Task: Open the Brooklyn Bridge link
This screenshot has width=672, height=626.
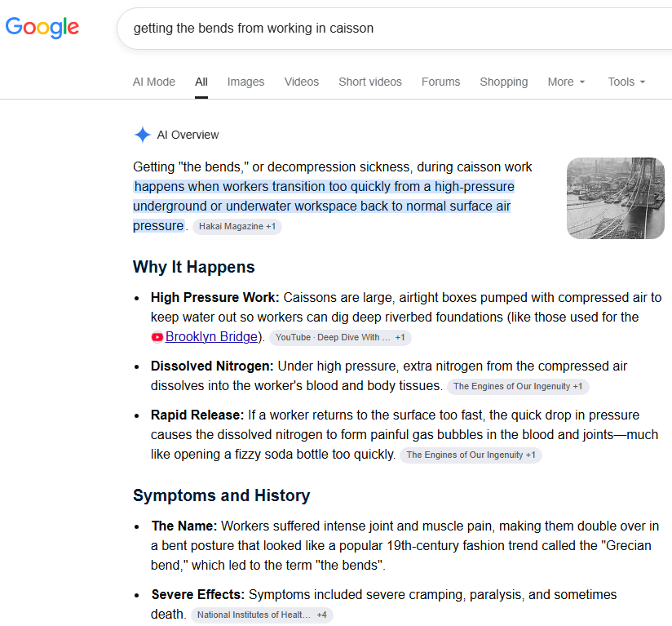Action: [x=212, y=337]
